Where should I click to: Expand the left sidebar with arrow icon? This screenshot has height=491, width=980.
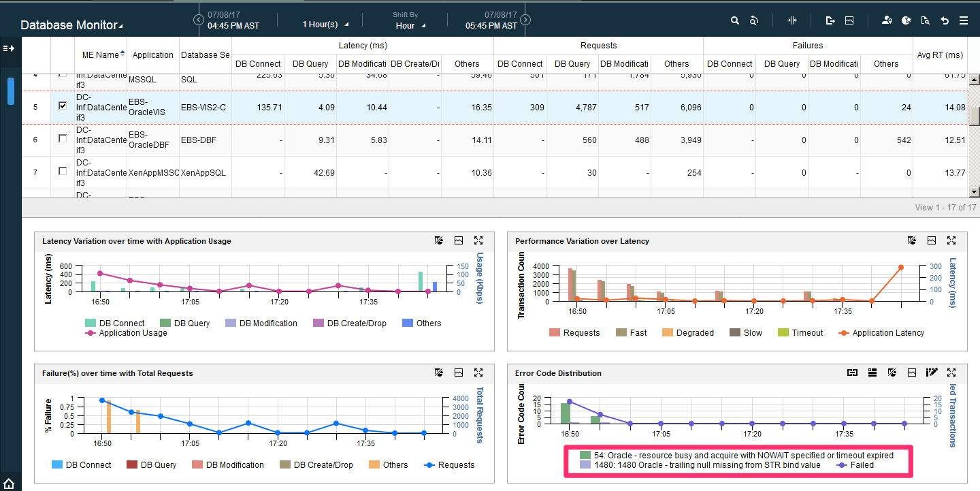(9, 48)
